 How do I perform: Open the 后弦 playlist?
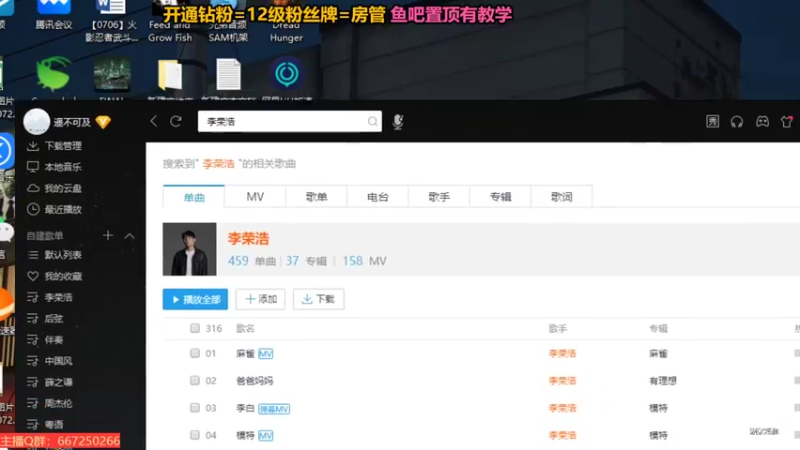point(45,319)
